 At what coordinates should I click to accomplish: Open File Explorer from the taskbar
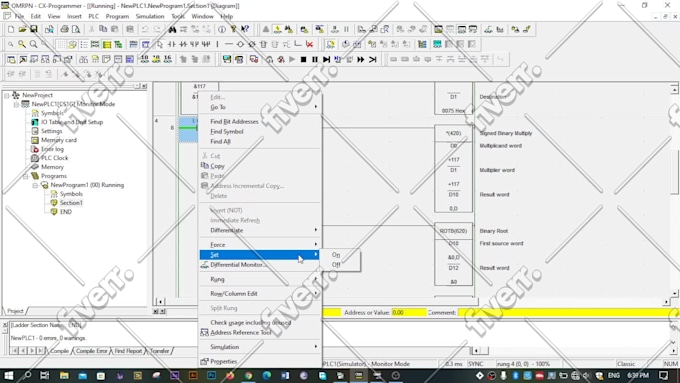[64, 376]
